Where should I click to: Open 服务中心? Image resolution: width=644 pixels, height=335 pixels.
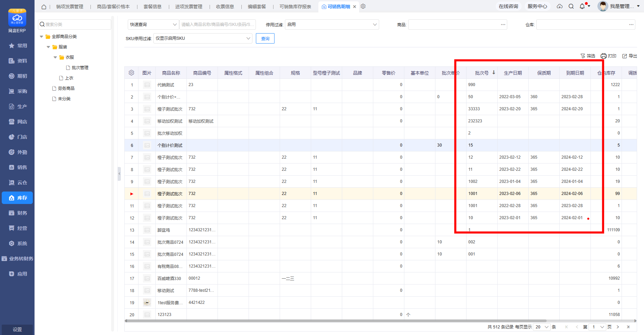(x=537, y=6)
